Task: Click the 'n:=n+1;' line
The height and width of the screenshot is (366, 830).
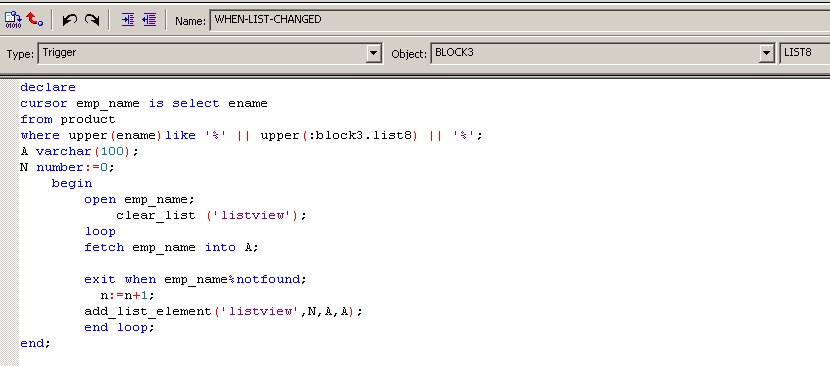Action: tap(128, 296)
